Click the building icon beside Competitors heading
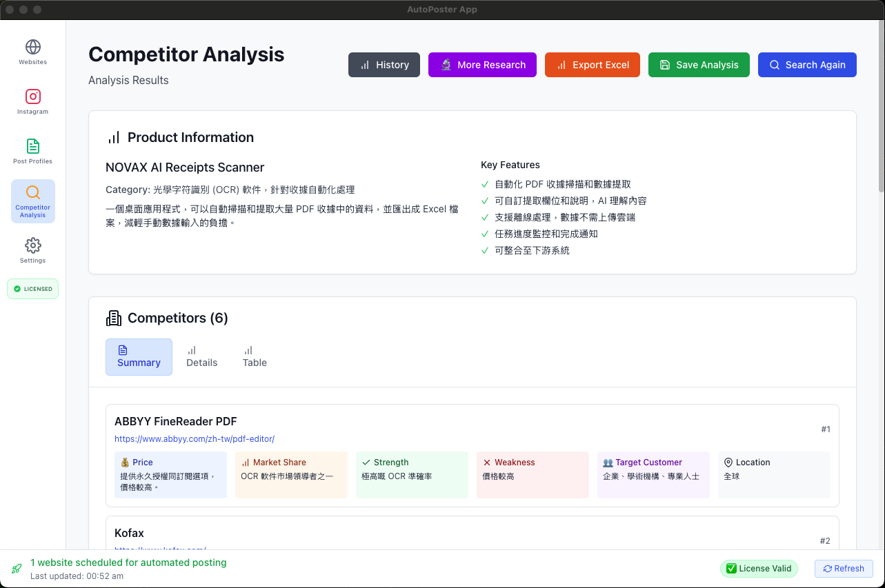Image resolution: width=885 pixels, height=588 pixels. 114,318
